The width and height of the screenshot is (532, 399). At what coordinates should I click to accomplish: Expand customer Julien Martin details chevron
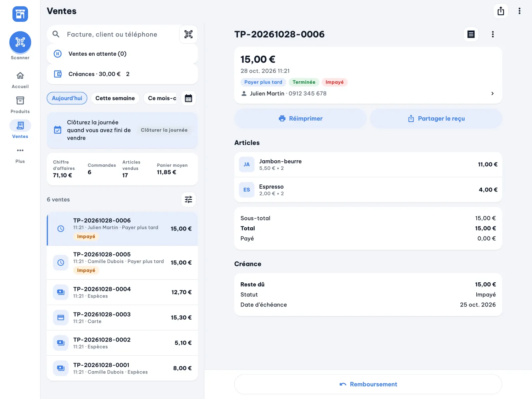(x=492, y=94)
